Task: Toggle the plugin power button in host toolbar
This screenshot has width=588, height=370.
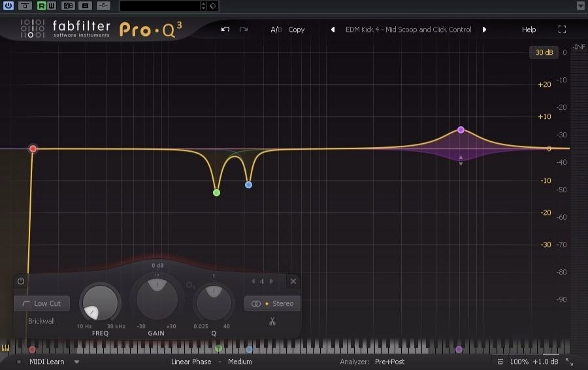Action: (8, 6)
